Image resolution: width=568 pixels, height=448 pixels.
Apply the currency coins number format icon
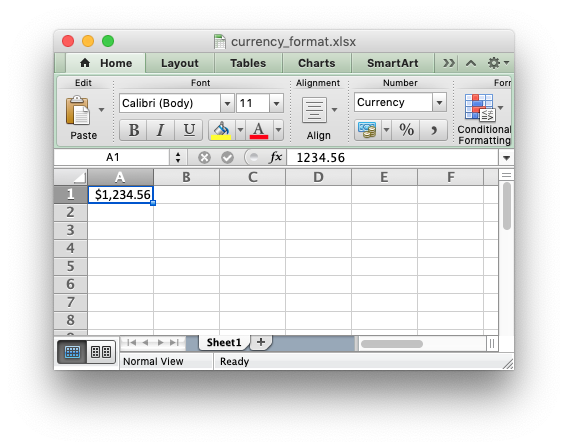click(x=367, y=130)
